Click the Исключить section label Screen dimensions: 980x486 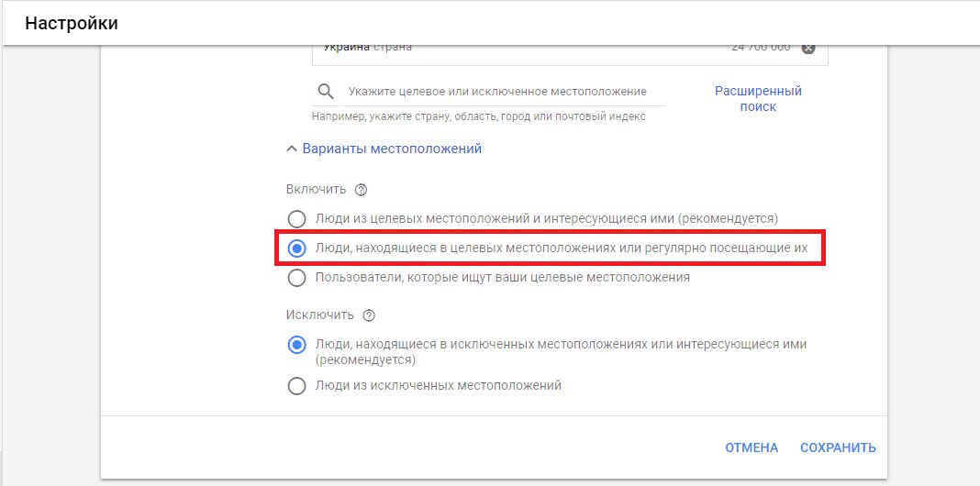tap(319, 315)
